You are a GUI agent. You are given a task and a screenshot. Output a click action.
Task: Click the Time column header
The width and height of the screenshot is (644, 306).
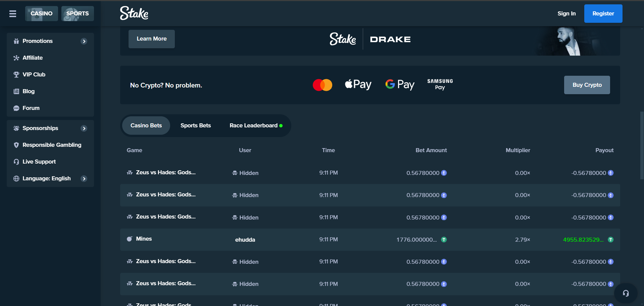(x=329, y=150)
